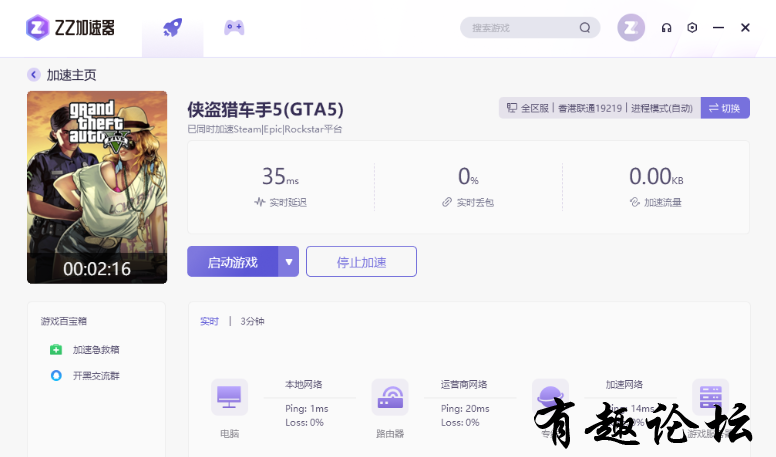Click the 全区服 server region label

pos(534,108)
